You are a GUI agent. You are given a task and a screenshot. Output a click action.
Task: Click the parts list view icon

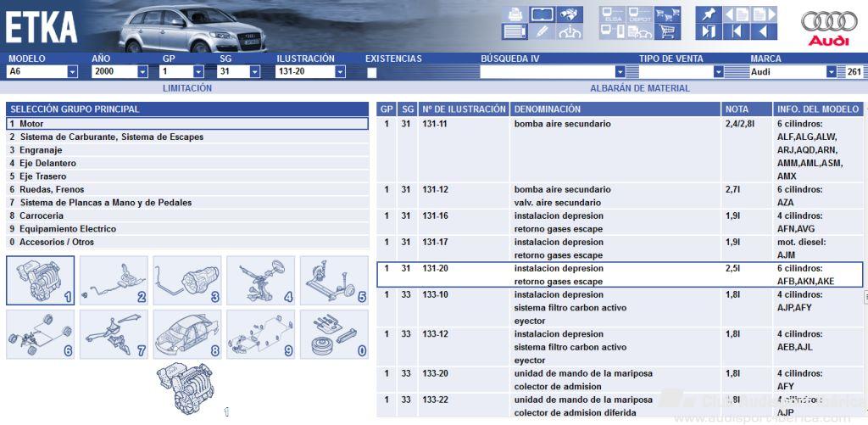(515, 31)
